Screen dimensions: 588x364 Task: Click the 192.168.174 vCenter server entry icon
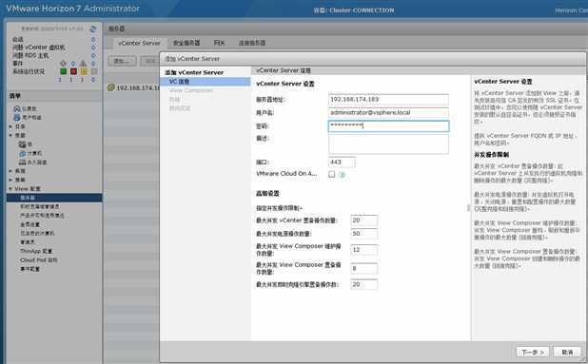(x=110, y=87)
